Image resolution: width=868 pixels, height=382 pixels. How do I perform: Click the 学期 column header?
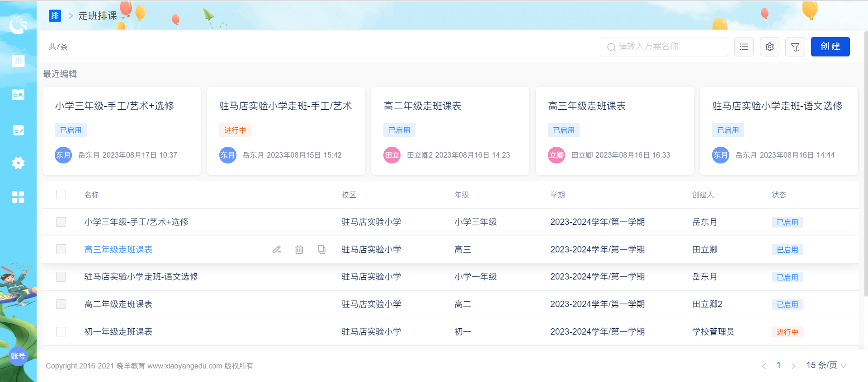coord(557,195)
